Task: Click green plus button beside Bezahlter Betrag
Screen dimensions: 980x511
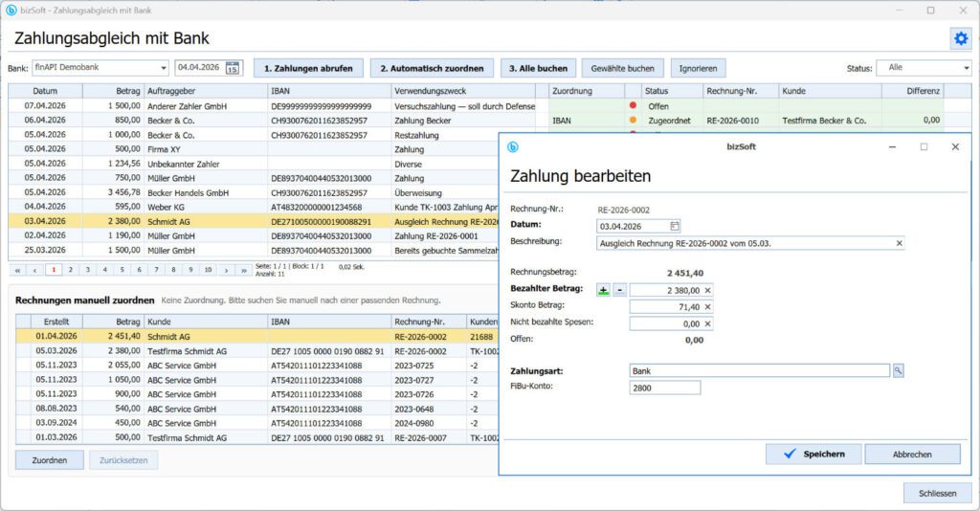Action: [x=603, y=291]
